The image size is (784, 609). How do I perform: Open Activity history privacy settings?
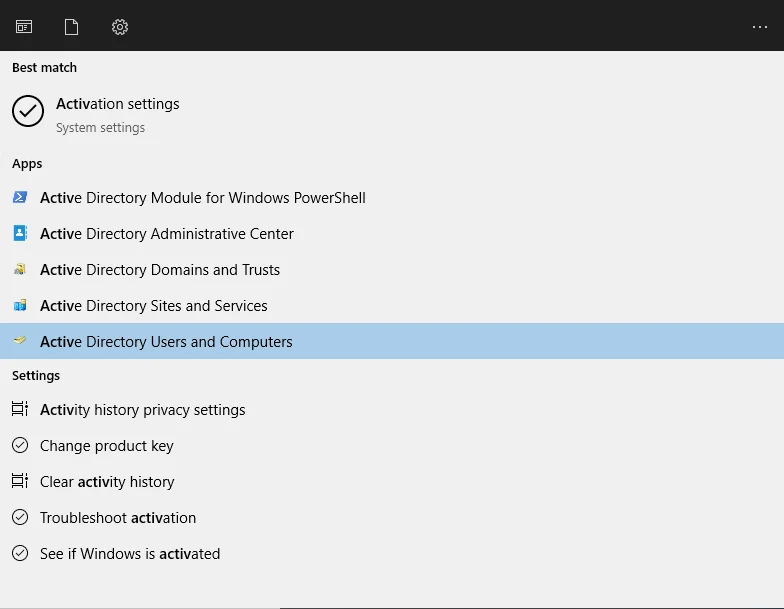coord(392,410)
